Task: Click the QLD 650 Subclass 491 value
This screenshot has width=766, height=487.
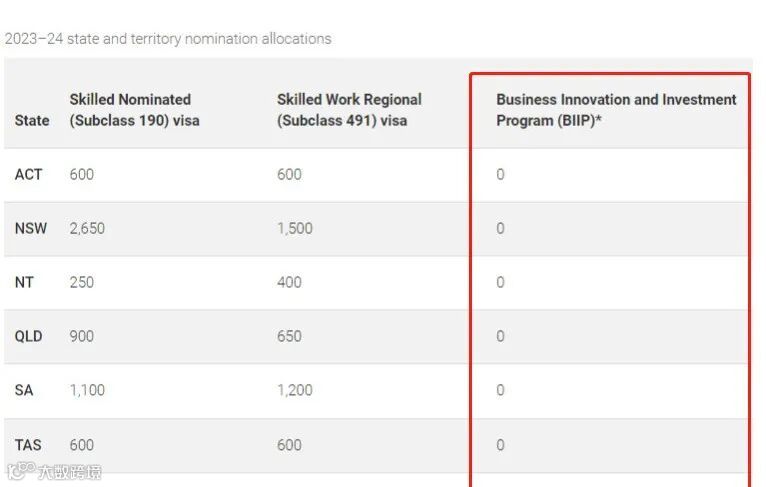Action: pos(289,336)
